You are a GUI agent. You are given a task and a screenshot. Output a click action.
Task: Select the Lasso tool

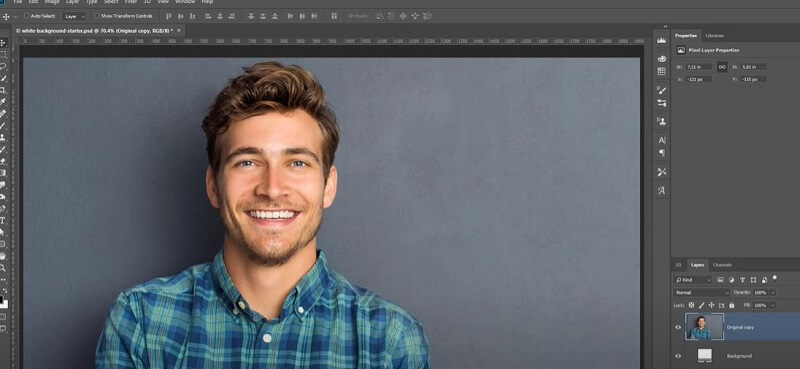pos(3,66)
